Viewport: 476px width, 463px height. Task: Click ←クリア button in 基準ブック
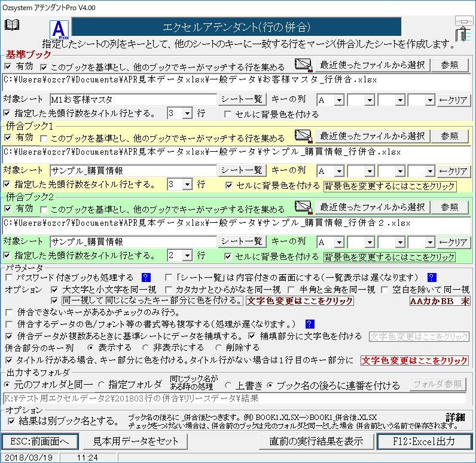(453, 100)
